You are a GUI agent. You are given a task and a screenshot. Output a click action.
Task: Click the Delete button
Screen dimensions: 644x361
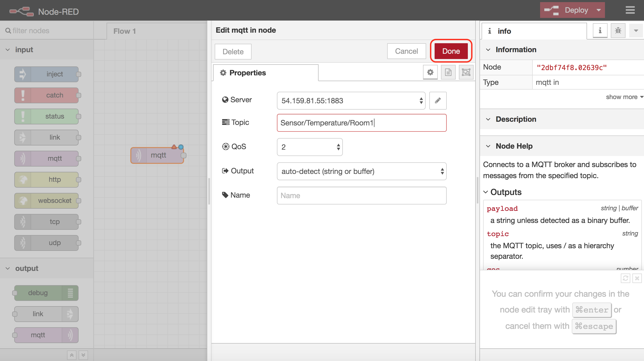pos(233,52)
